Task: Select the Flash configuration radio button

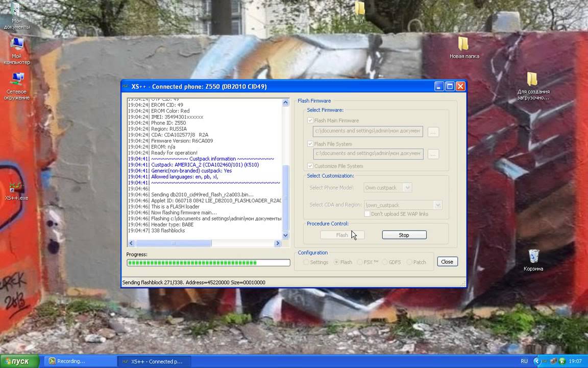Action: tap(336, 262)
